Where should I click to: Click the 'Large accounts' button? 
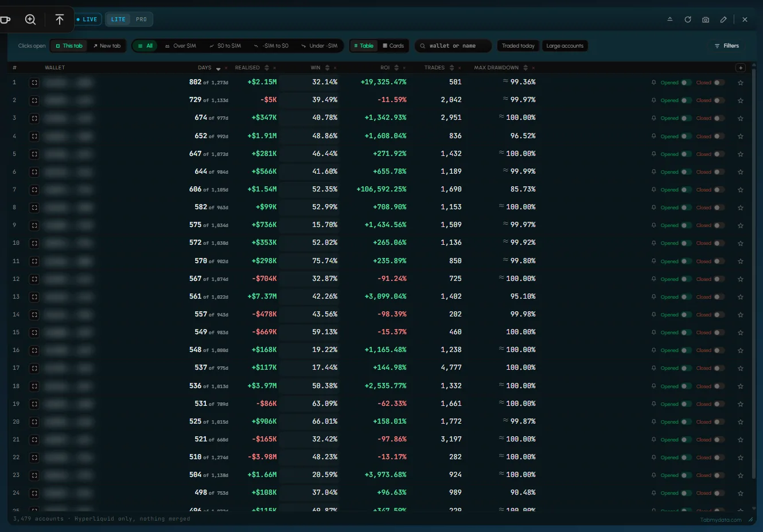(x=565, y=46)
